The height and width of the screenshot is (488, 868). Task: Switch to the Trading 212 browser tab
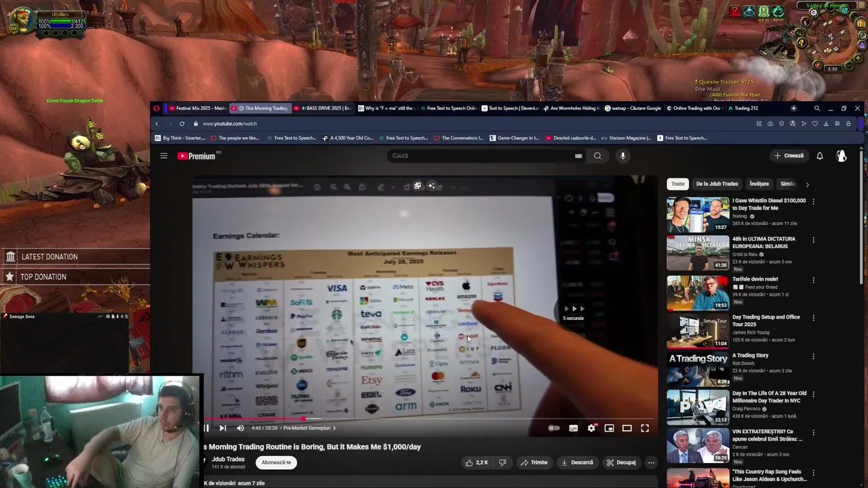click(x=743, y=108)
